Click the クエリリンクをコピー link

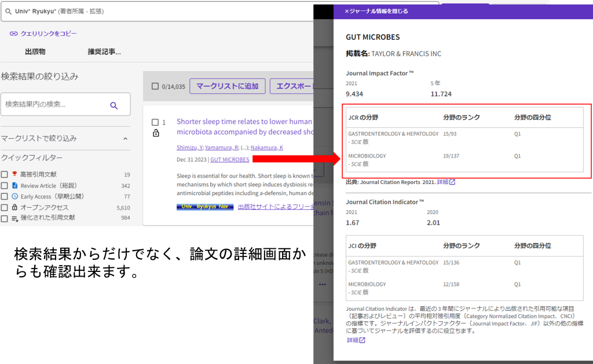[49, 34]
